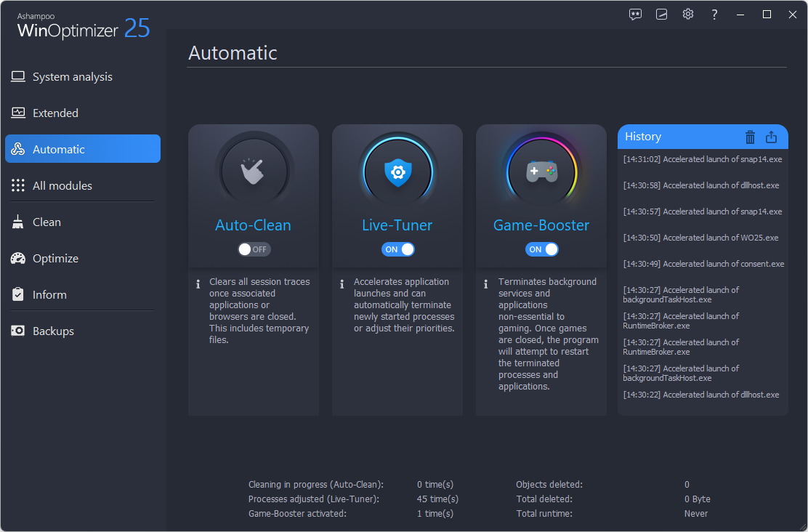Click the '1 time(s)' Game-Booster value
This screenshot has width=808, height=532.
point(435,513)
